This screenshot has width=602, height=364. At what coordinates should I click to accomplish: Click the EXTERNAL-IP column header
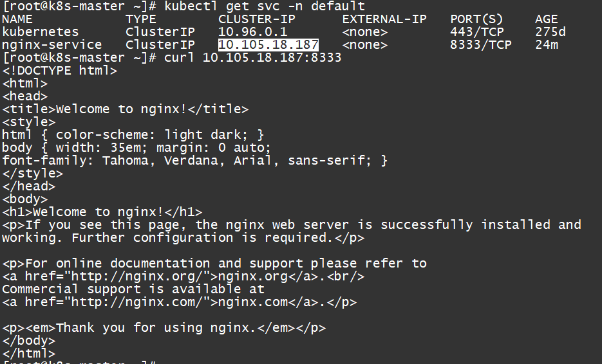coord(384,19)
